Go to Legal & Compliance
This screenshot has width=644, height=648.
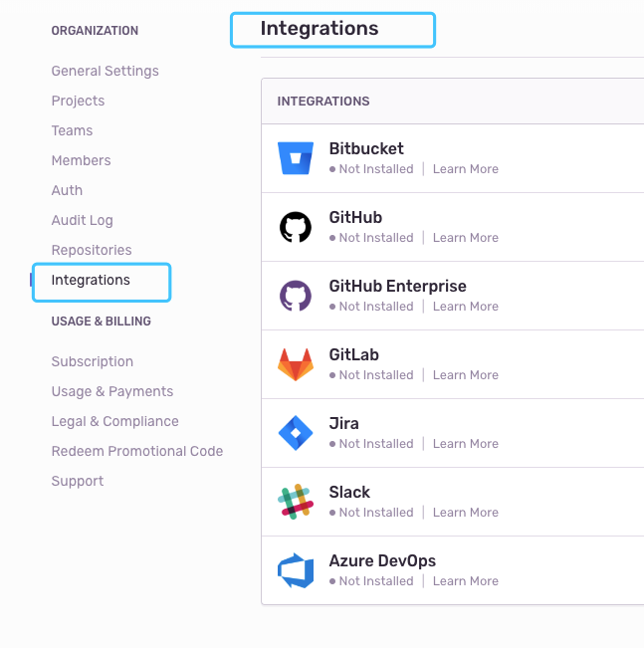coord(114,421)
